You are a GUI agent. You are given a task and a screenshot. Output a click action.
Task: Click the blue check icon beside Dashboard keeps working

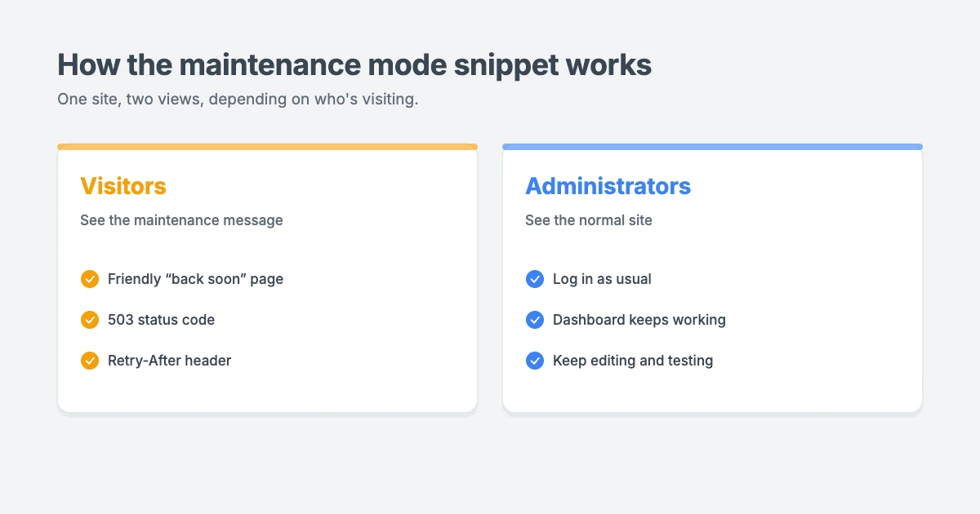pyautogui.click(x=535, y=320)
